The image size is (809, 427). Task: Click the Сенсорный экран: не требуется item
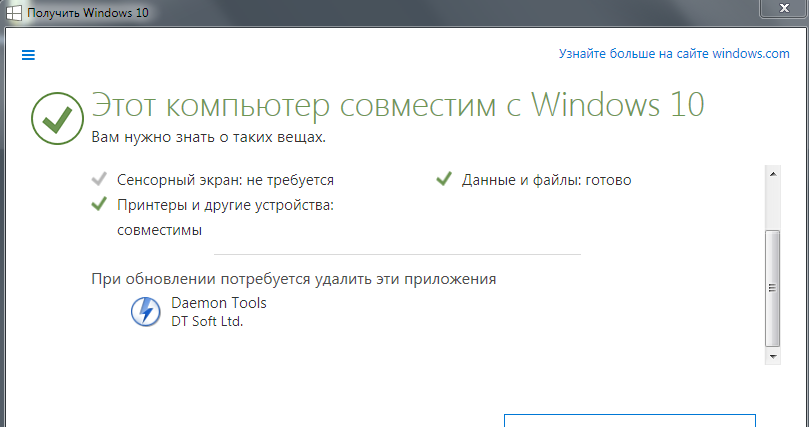pos(213,179)
